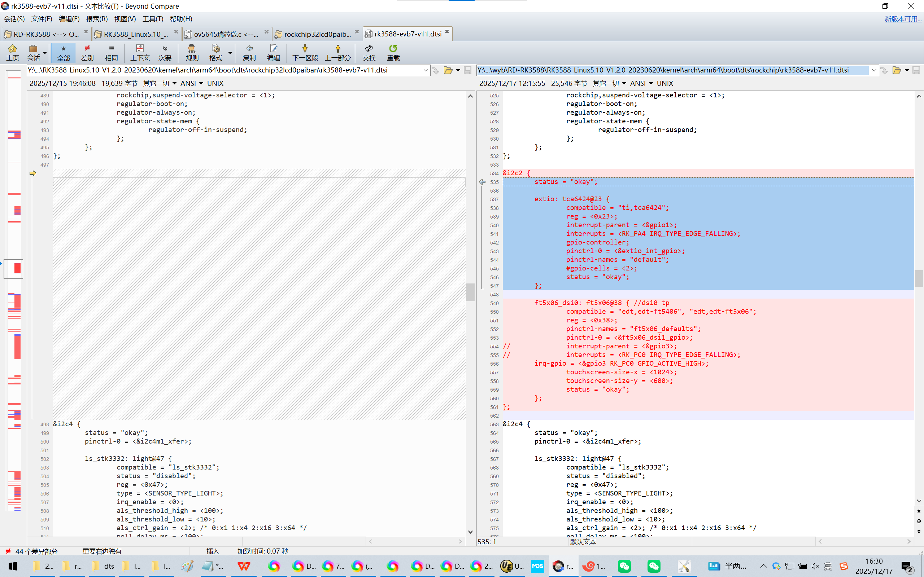This screenshot has height=577, width=924.
Task: Open WeChat from the taskbar
Action: pyautogui.click(x=624, y=566)
